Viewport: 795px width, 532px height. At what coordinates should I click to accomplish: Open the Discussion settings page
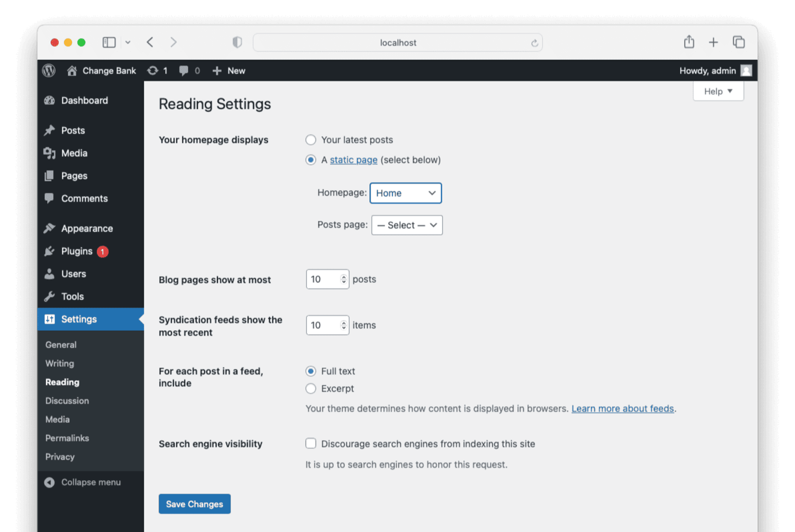pos(67,400)
